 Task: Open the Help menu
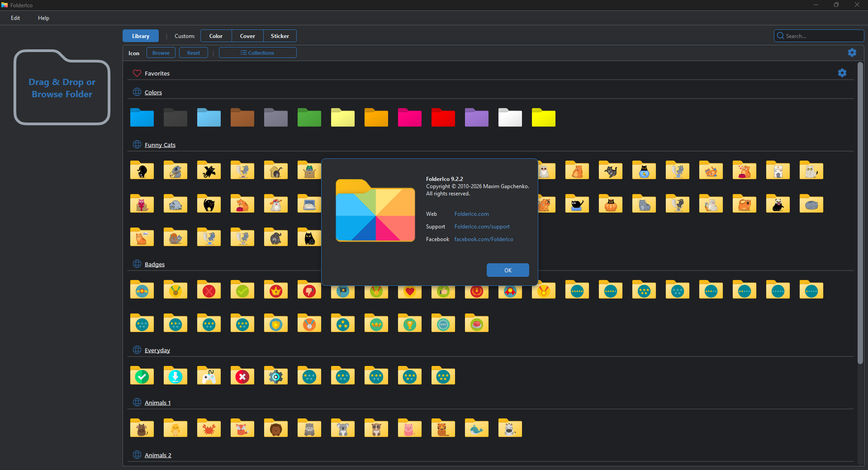[x=43, y=18]
